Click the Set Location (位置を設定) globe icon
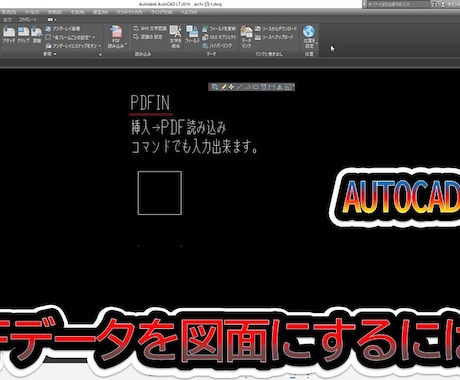Viewport: 460px width, 380px height. click(x=309, y=32)
